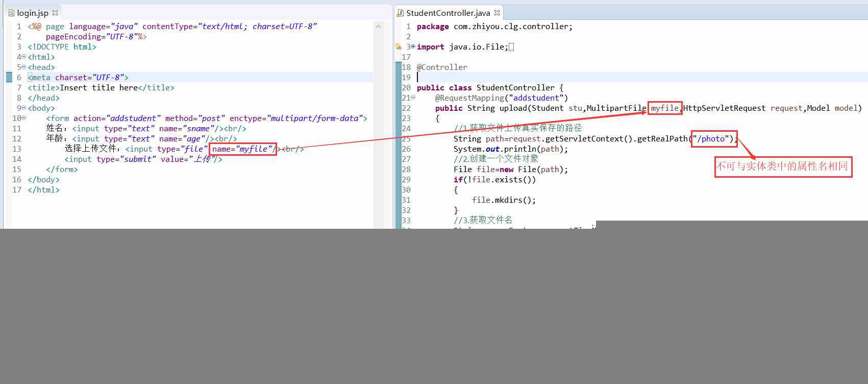Click the warning marker beside the import line
The image size is (868, 384).
click(399, 46)
